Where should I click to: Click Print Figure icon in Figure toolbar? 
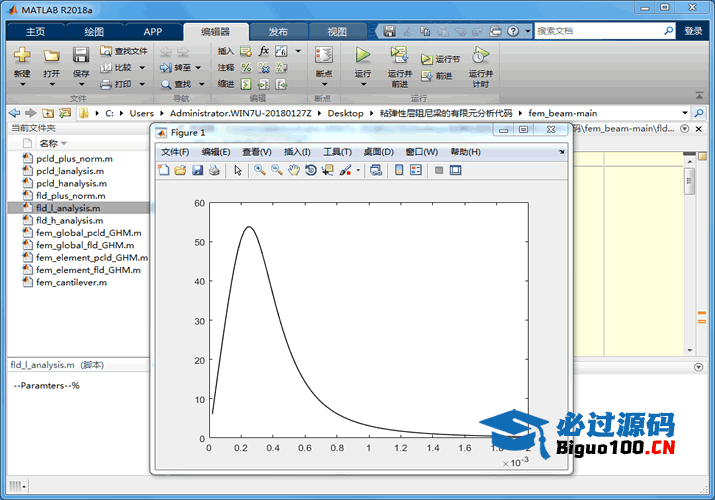tap(214, 170)
